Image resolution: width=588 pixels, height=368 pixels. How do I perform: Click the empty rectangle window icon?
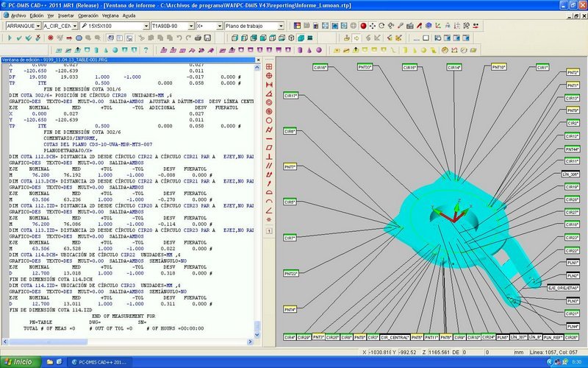click(426, 38)
